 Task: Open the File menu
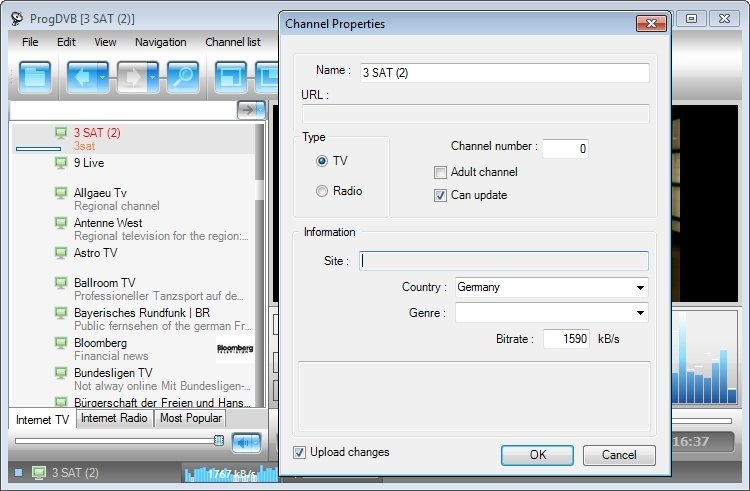tap(30, 42)
